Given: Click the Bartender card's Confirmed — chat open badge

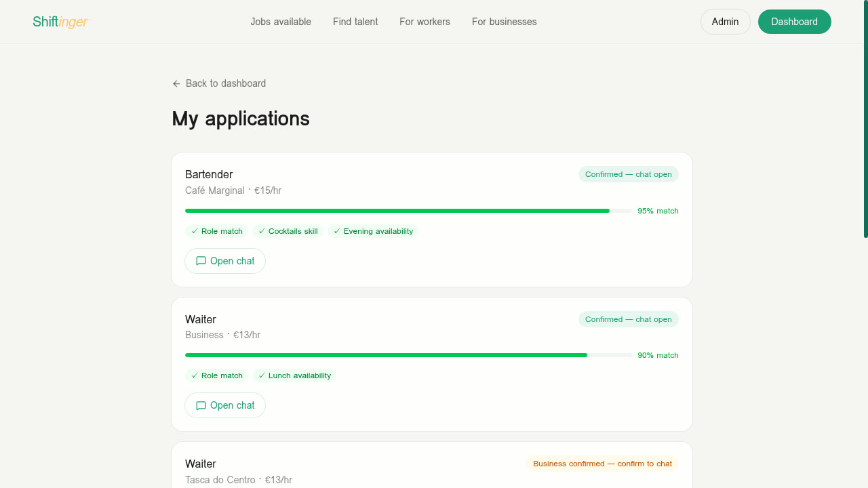Looking at the screenshot, I should pyautogui.click(x=629, y=174).
